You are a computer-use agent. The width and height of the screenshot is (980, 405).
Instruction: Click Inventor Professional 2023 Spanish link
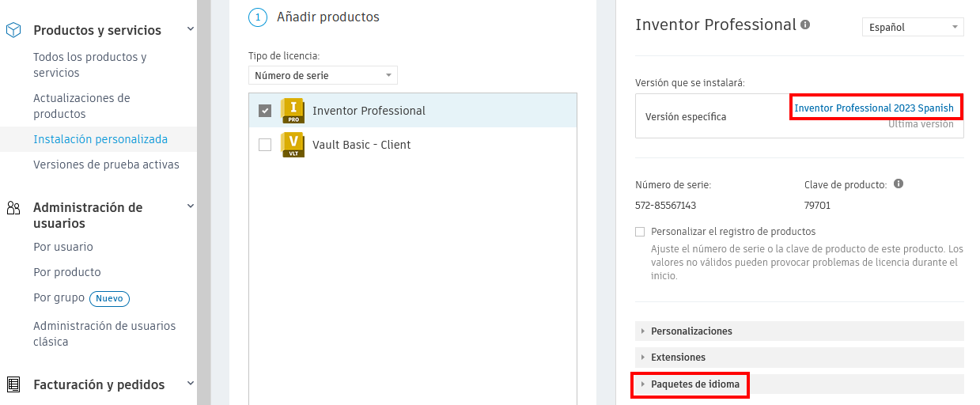point(874,108)
